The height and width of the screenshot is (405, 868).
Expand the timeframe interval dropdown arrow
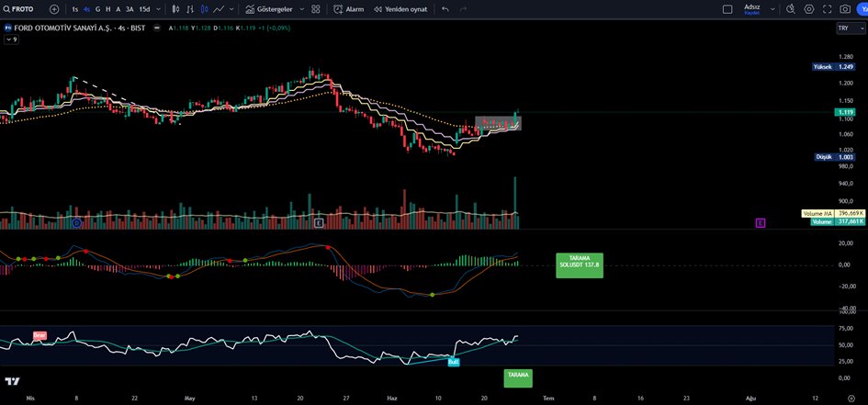point(159,9)
